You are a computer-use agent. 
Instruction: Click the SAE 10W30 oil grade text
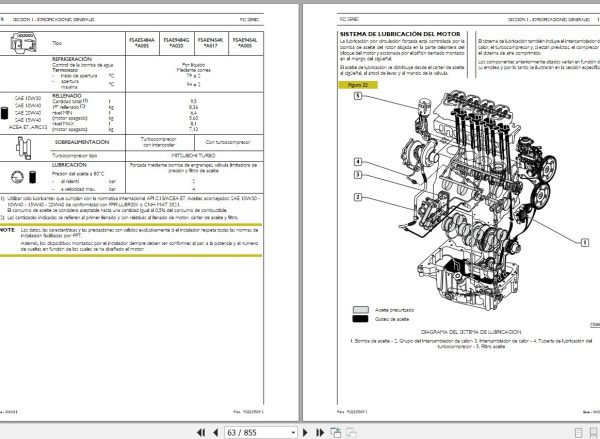click(x=28, y=98)
